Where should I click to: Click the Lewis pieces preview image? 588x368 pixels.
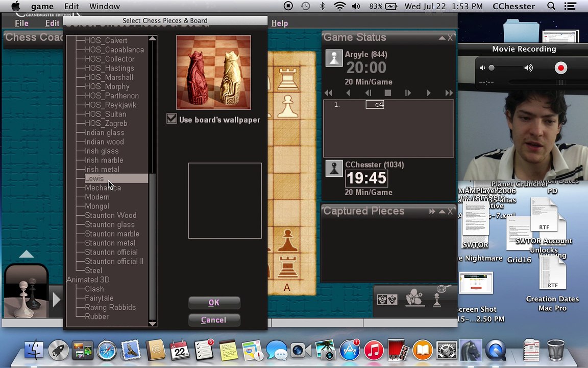coord(213,73)
